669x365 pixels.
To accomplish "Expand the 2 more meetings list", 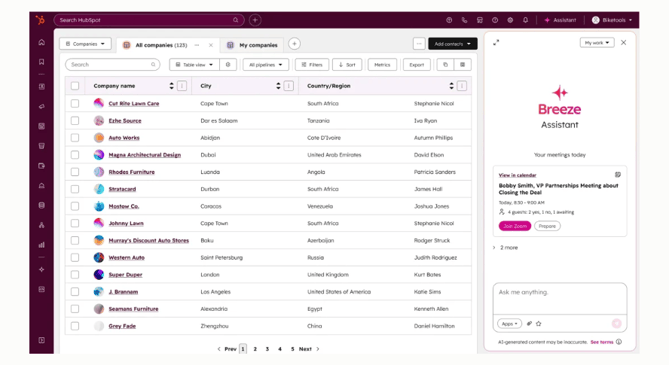I will click(x=506, y=248).
